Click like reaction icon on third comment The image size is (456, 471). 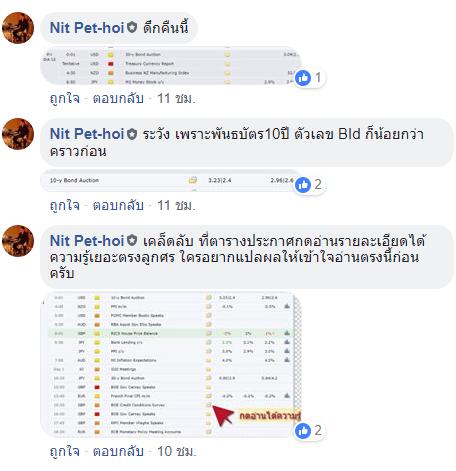[303, 430]
